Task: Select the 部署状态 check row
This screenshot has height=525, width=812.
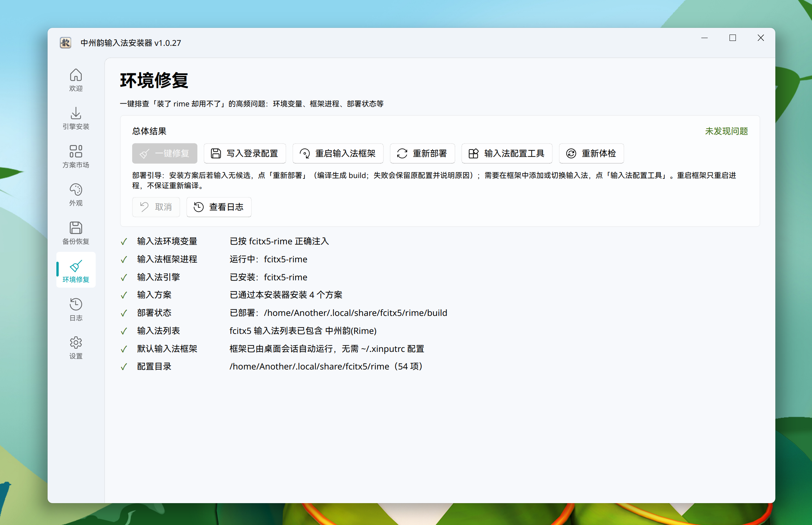Action: click(440, 313)
